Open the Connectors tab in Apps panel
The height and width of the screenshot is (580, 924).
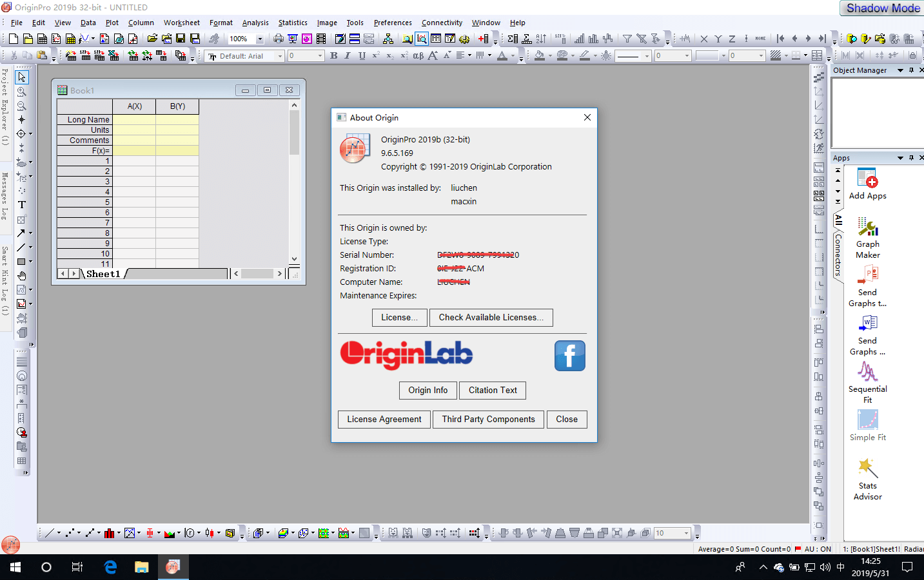coord(838,255)
